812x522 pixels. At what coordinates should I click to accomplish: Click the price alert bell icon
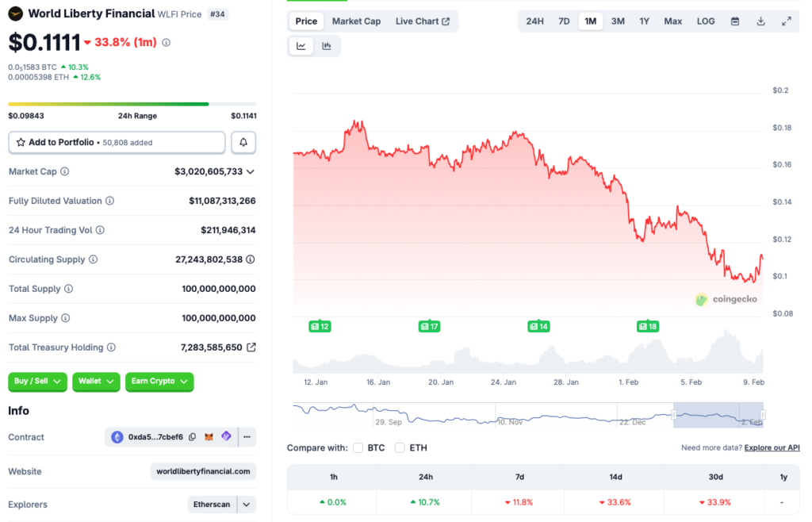click(x=243, y=143)
